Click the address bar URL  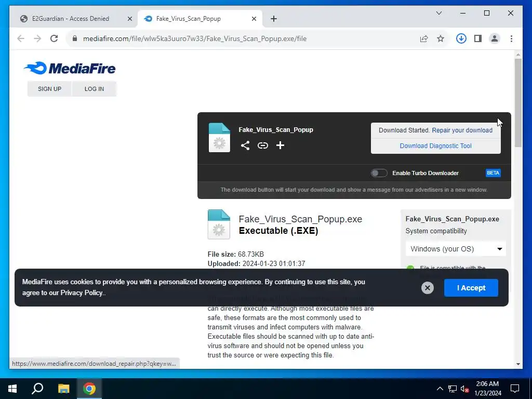(x=195, y=38)
